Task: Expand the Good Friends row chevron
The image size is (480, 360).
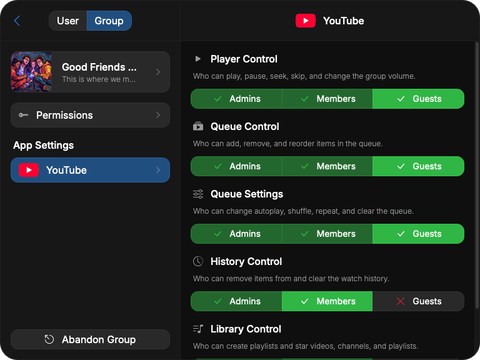Action: pyautogui.click(x=158, y=72)
